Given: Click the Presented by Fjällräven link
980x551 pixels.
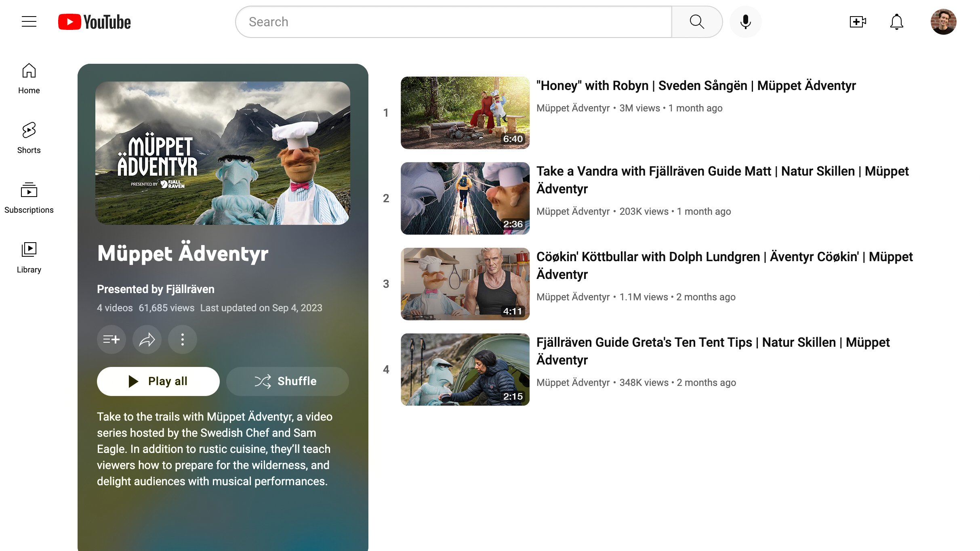Looking at the screenshot, I should coord(156,289).
